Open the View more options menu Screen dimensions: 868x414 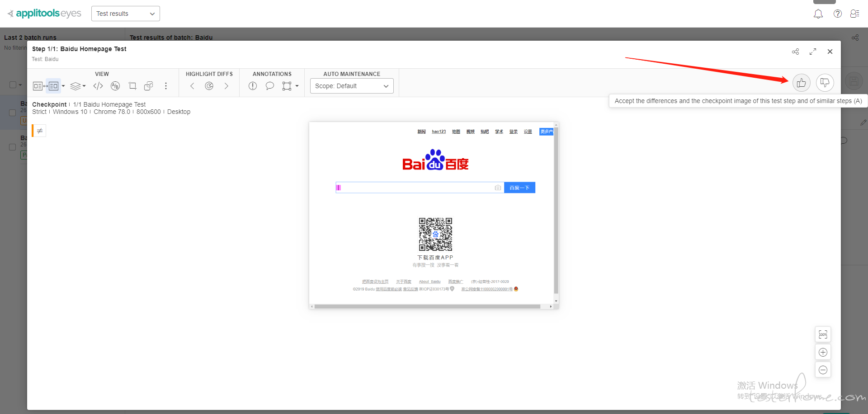pyautogui.click(x=166, y=86)
